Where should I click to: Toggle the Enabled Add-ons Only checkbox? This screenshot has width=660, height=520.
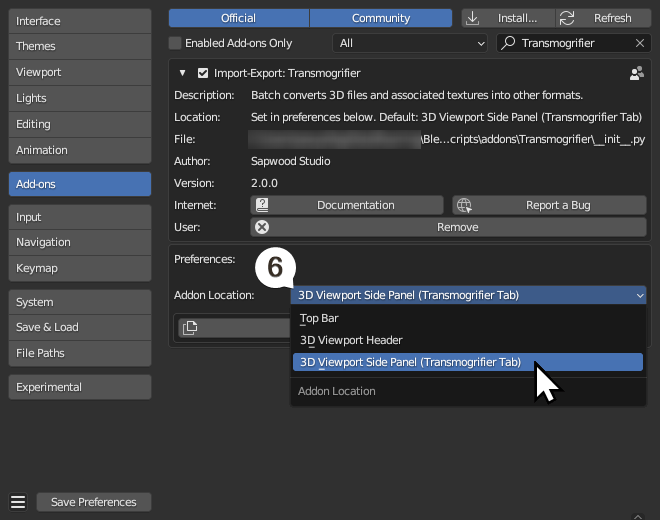[x=176, y=44]
